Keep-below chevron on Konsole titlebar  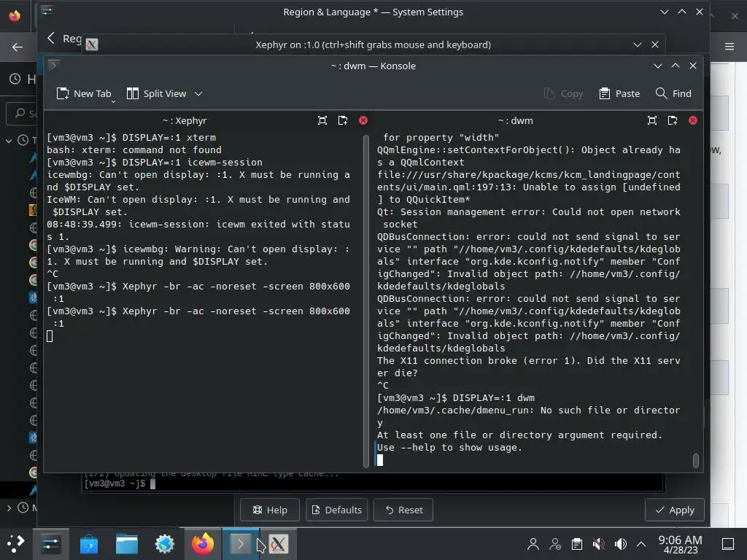[658, 66]
